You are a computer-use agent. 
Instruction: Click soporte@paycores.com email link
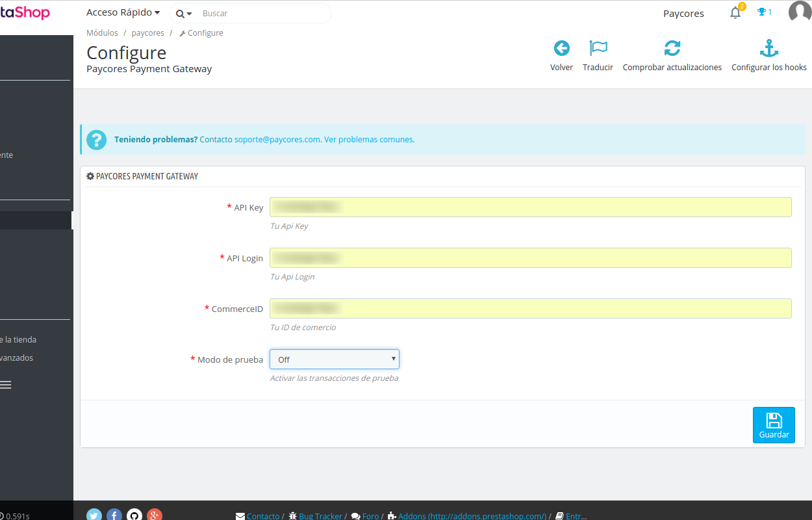click(277, 139)
